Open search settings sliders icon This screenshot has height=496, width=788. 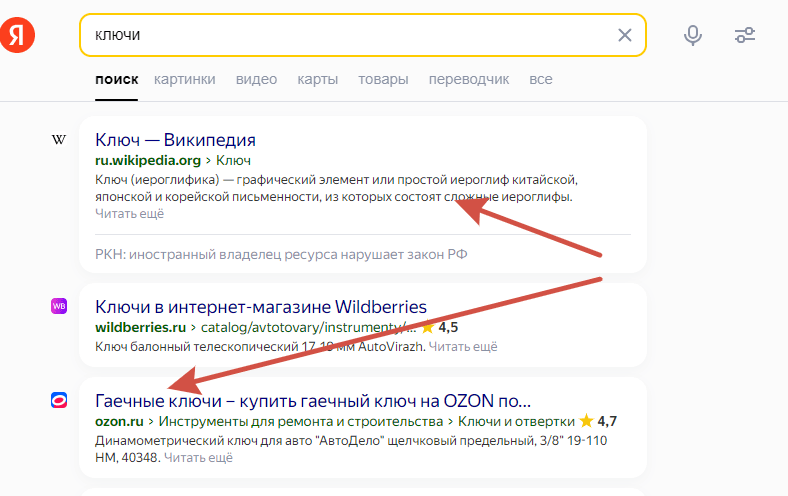[745, 35]
